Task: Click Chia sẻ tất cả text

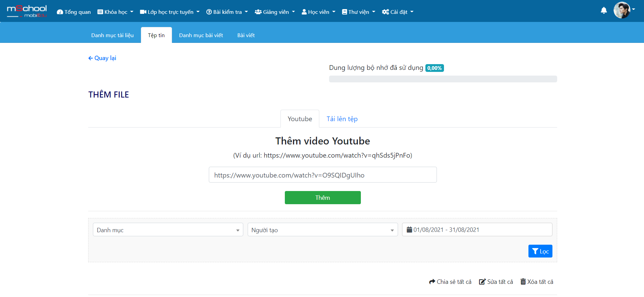Action: pyautogui.click(x=454, y=281)
